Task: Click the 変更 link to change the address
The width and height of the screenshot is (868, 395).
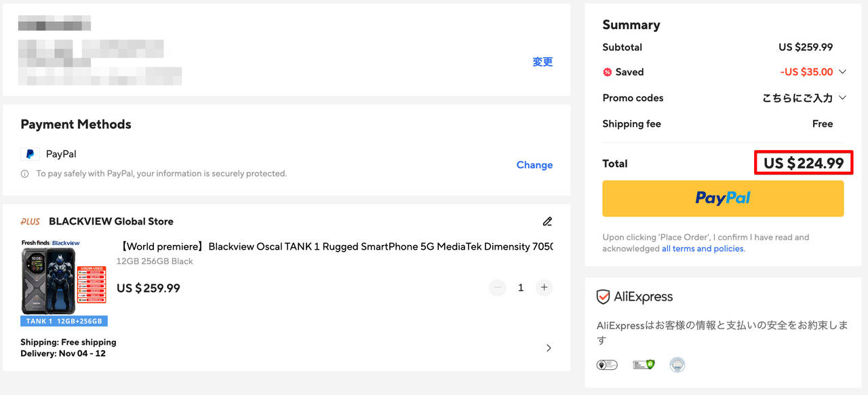Action: (x=542, y=62)
